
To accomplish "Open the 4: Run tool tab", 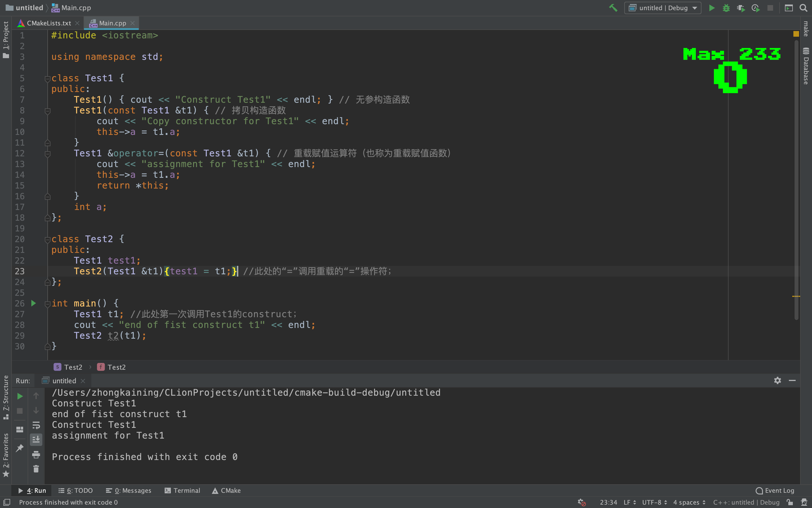I will click(32, 491).
